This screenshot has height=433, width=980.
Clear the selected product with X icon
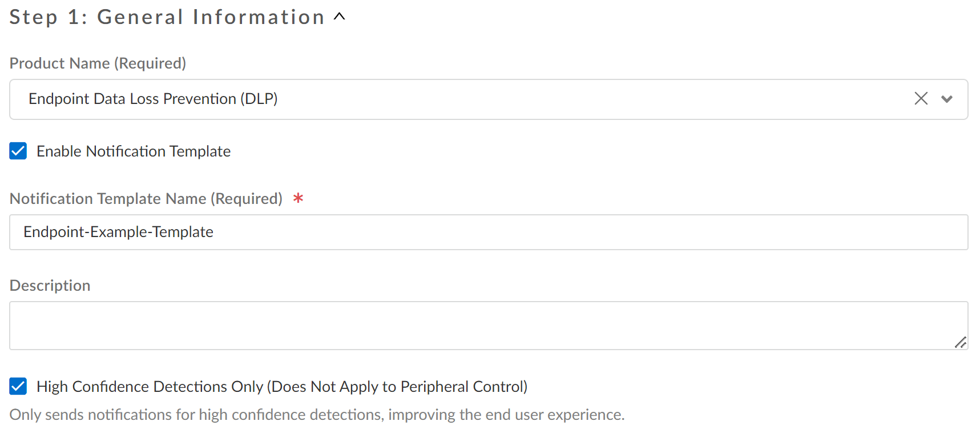click(921, 99)
